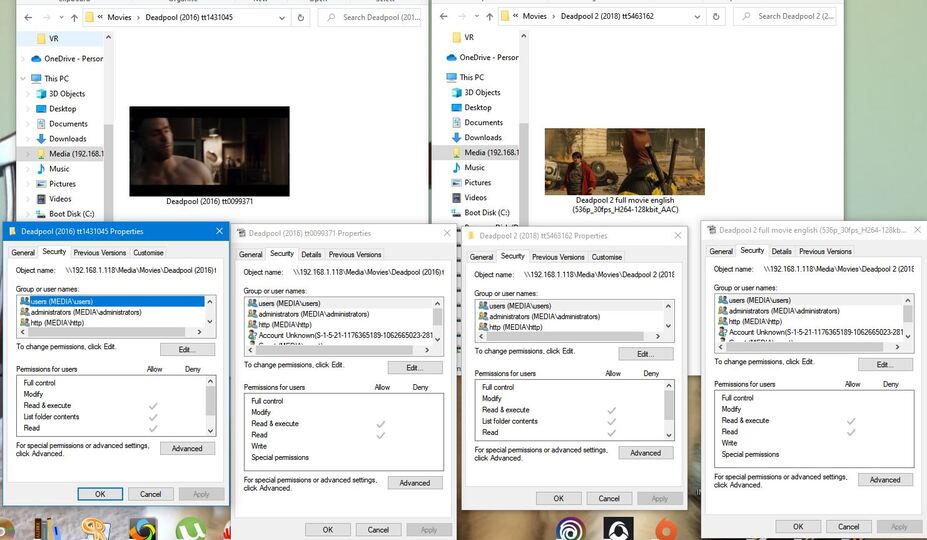Open Music in the left Explorer sidebar
Viewport: 927px width, 540px height.
[x=59, y=169]
